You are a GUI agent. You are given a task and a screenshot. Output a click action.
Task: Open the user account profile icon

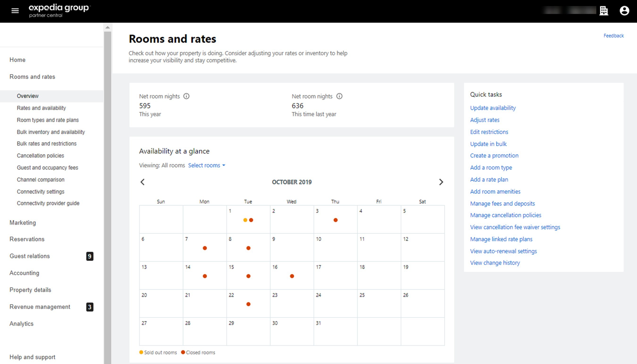click(624, 11)
